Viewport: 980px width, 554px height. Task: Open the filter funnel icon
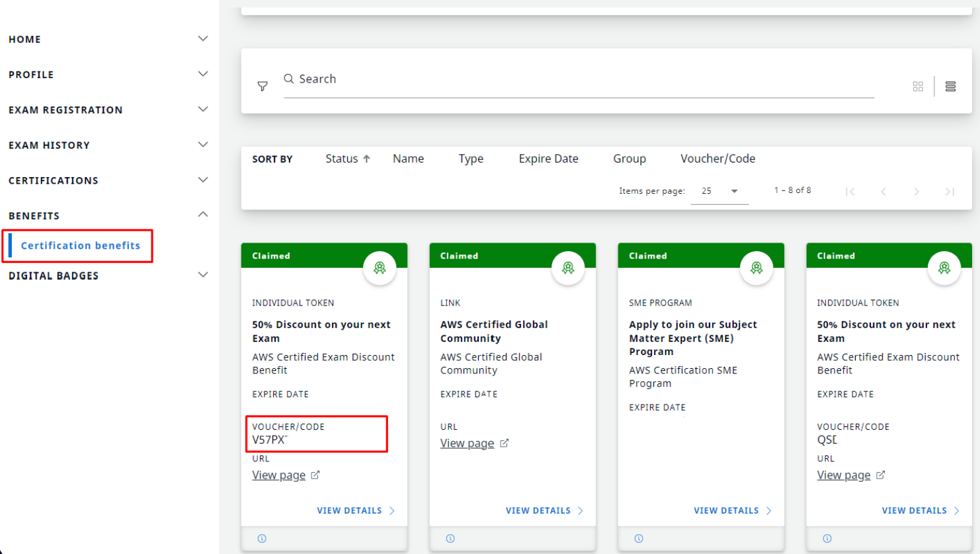point(263,86)
